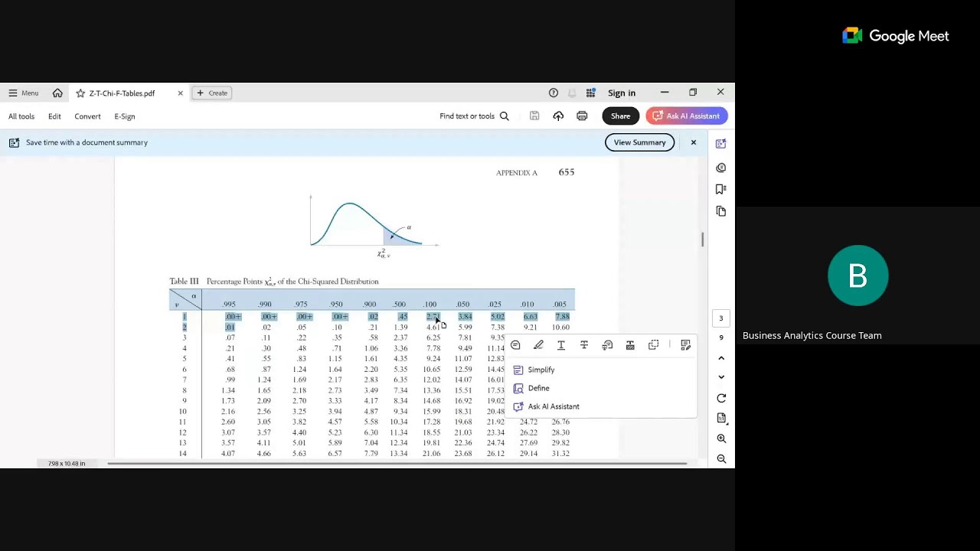This screenshot has width=980, height=551.
Task: Print the document with printer icon
Action: [582, 116]
